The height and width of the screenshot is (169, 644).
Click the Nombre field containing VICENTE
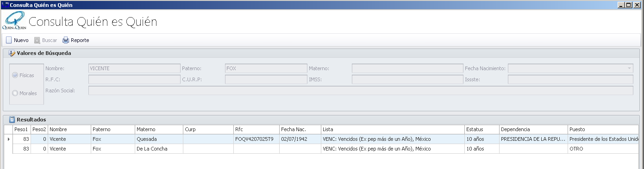(134, 68)
